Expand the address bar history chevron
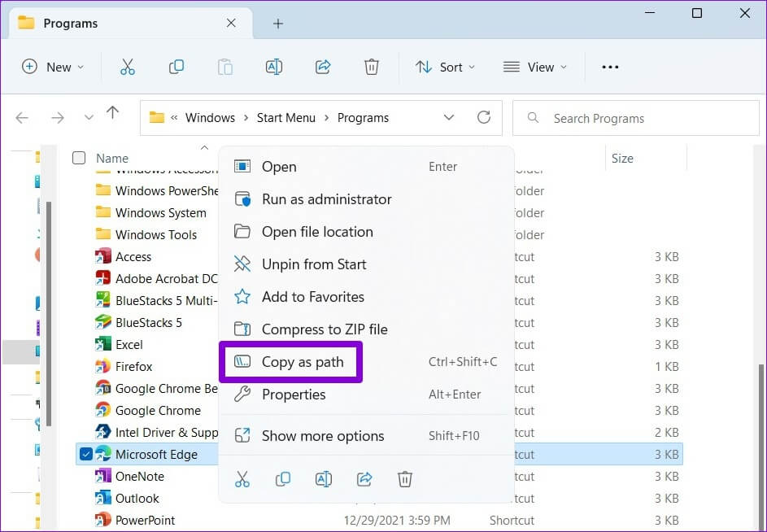767x532 pixels. [x=448, y=118]
